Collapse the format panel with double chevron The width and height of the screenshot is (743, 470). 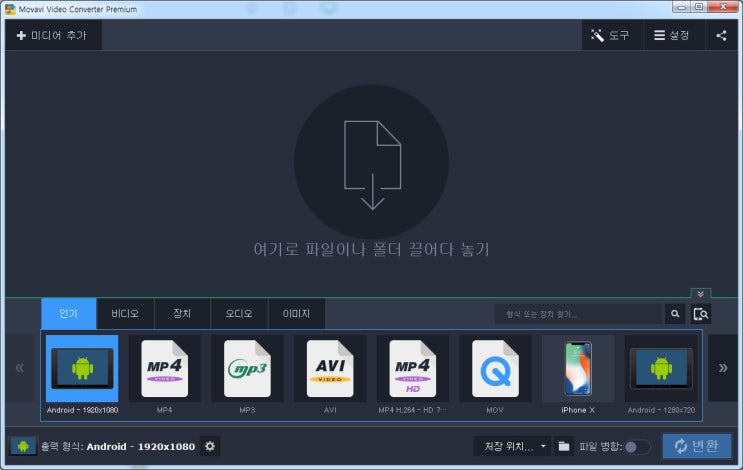[700, 294]
